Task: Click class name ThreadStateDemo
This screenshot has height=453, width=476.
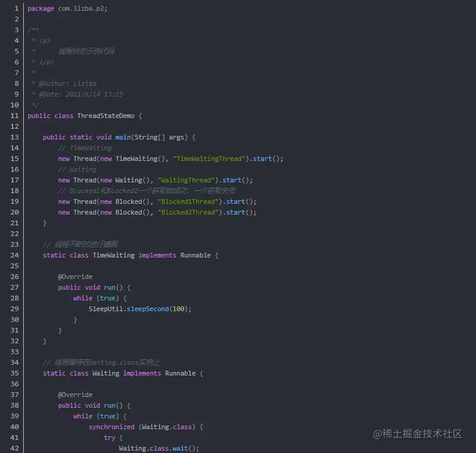Action: point(105,116)
